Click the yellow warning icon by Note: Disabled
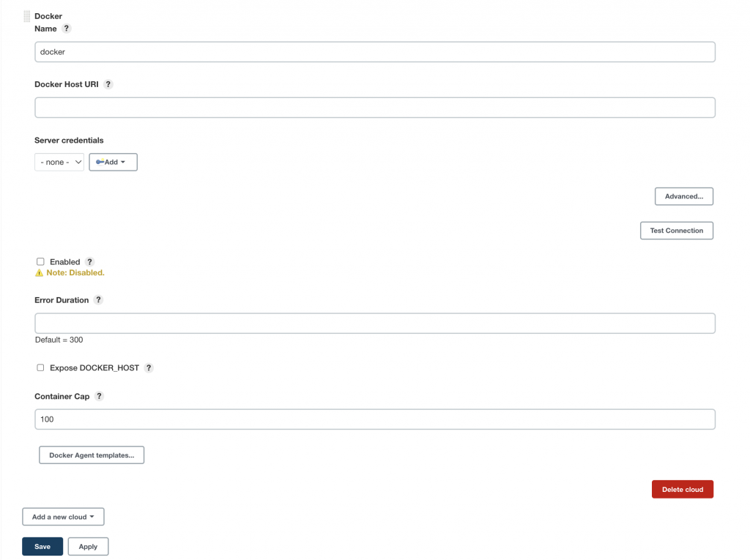 click(40, 272)
